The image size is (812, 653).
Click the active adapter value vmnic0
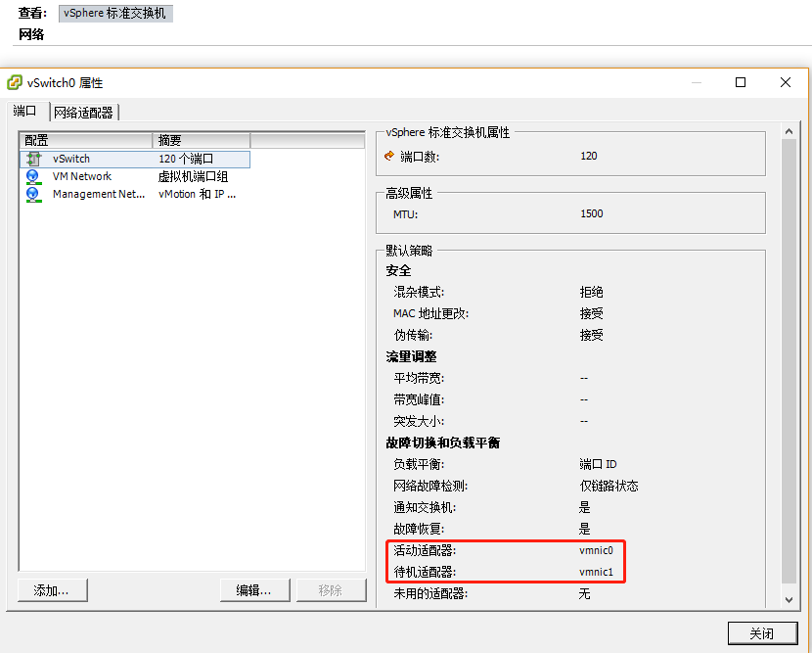tap(596, 550)
